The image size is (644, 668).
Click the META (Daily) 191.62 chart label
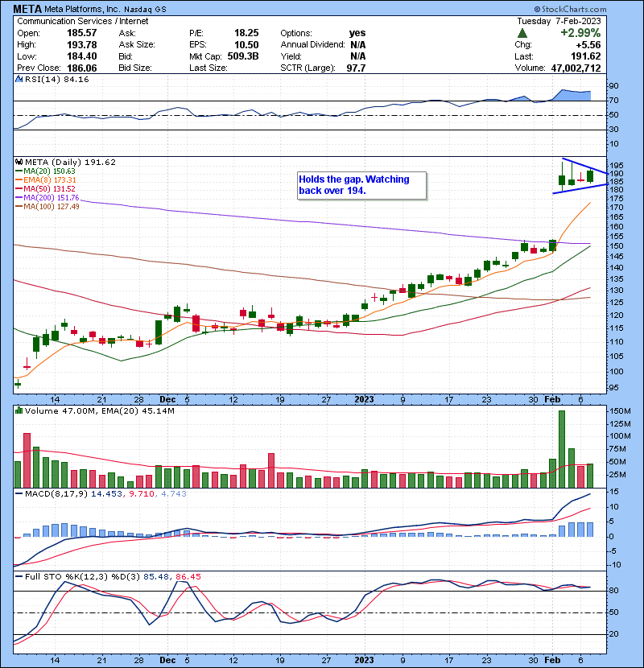coord(70,162)
